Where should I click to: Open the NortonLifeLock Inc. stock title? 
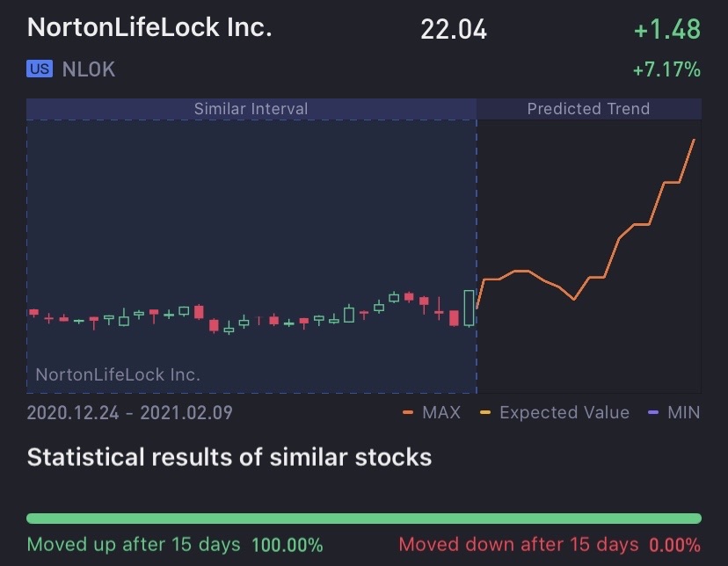[149, 27]
